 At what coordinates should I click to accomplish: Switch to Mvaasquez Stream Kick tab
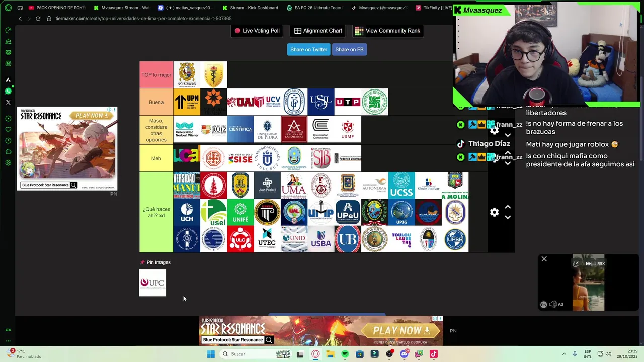click(122, 8)
